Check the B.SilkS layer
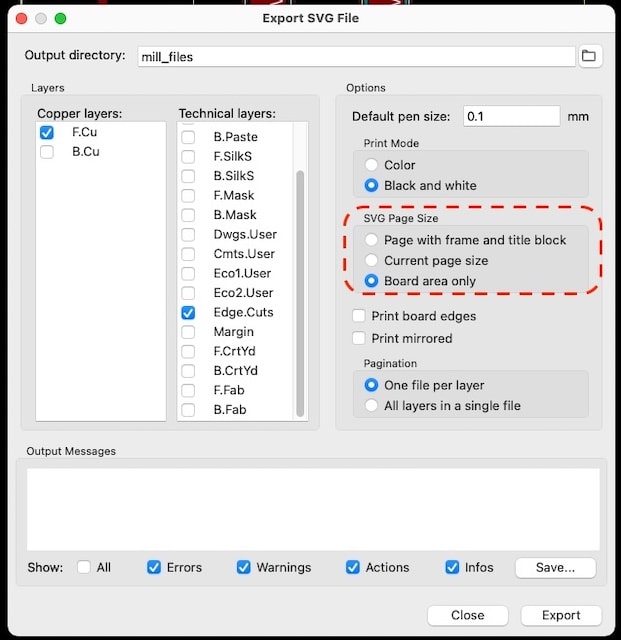The height and width of the screenshot is (640, 621). tap(188, 176)
